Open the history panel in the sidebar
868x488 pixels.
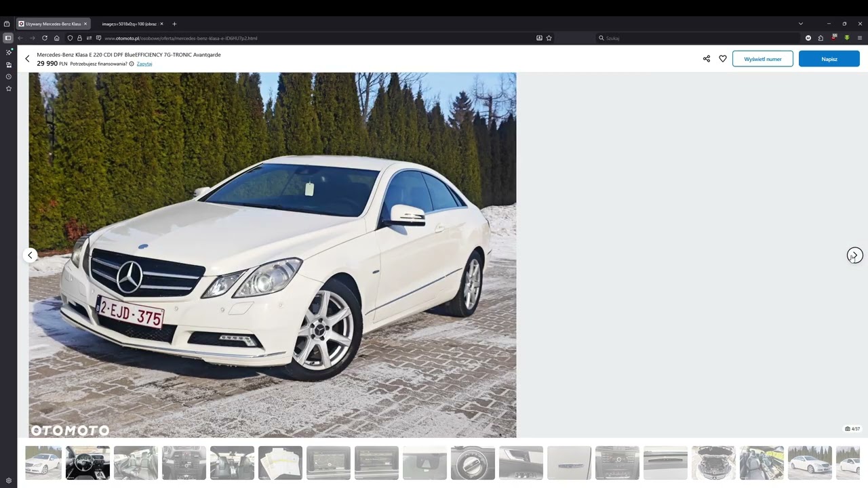click(x=9, y=77)
